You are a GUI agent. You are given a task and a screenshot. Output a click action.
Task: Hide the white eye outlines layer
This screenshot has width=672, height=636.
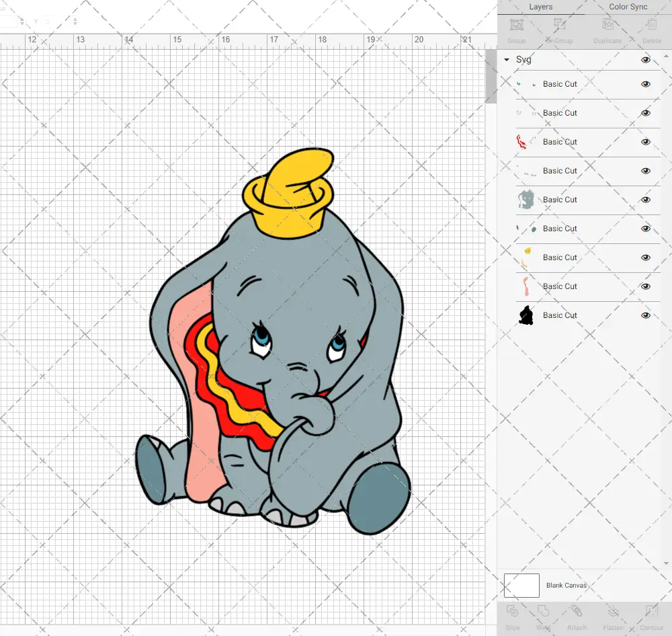(645, 113)
